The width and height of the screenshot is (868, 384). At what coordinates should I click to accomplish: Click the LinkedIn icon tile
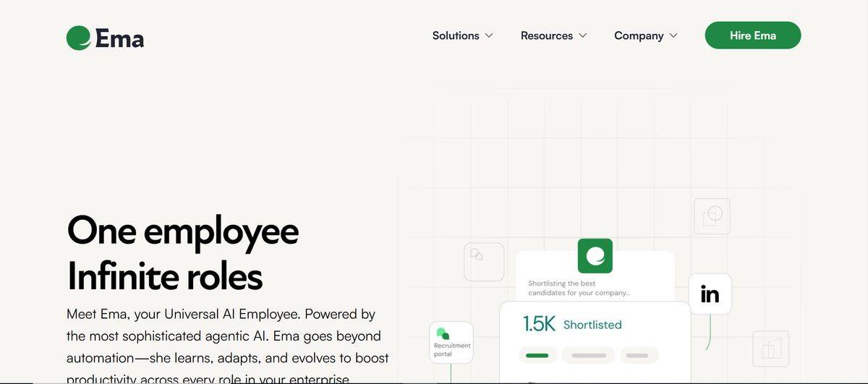(710, 294)
